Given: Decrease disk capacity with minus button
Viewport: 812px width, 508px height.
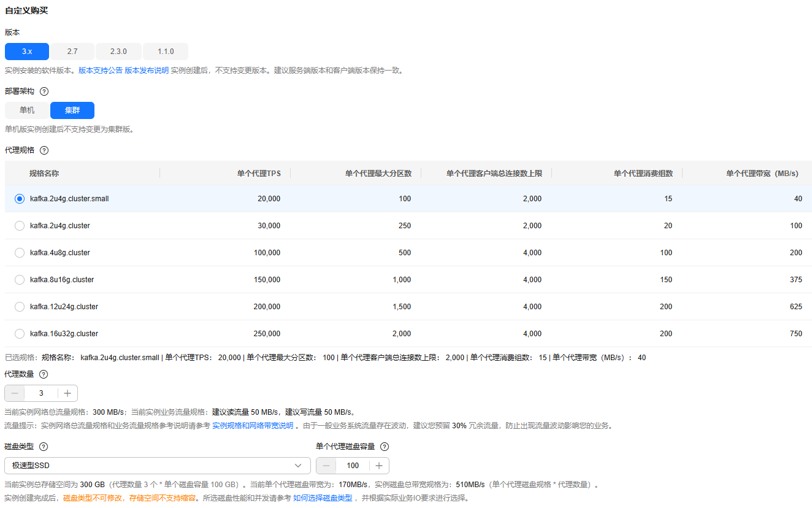Looking at the screenshot, I should coord(326,466).
